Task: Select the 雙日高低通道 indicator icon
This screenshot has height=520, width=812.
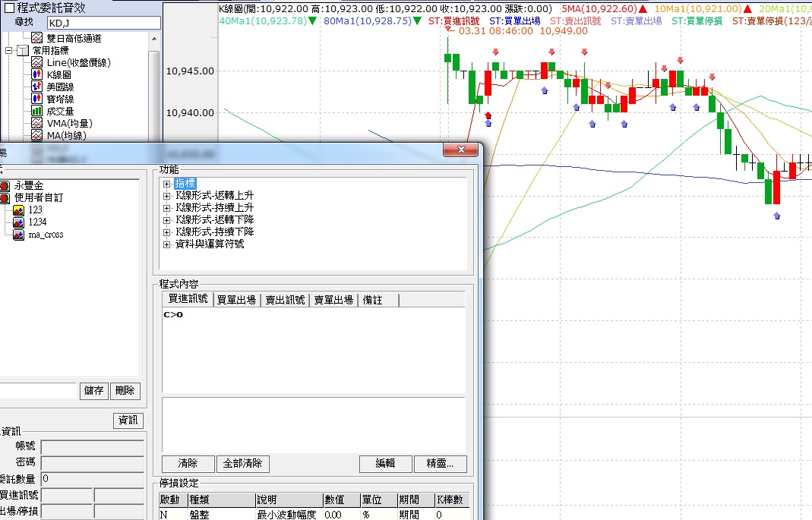Action: click(x=36, y=38)
